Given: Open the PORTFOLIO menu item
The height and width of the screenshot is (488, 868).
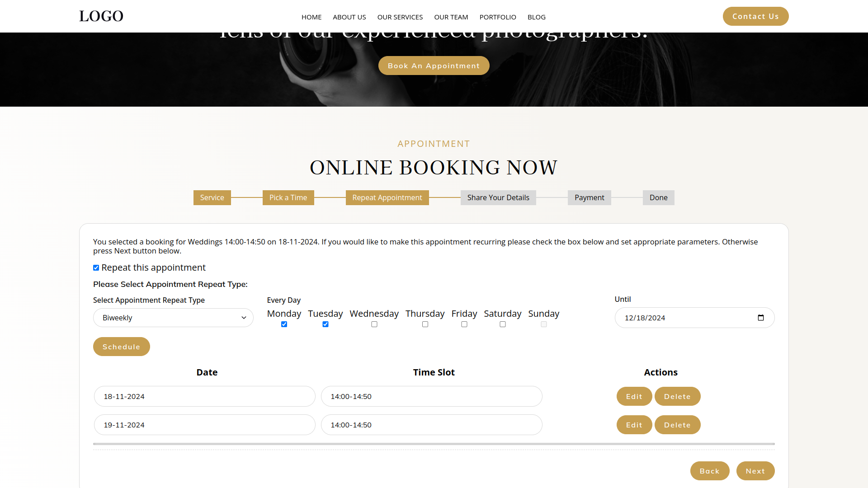Looking at the screenshot, I should [x=498, y=17].
